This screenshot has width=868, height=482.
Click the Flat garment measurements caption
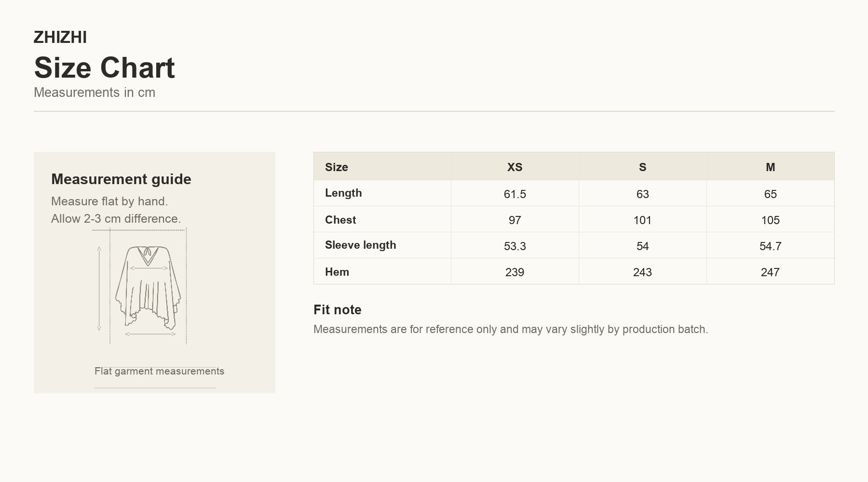click(x=159, y=371)
